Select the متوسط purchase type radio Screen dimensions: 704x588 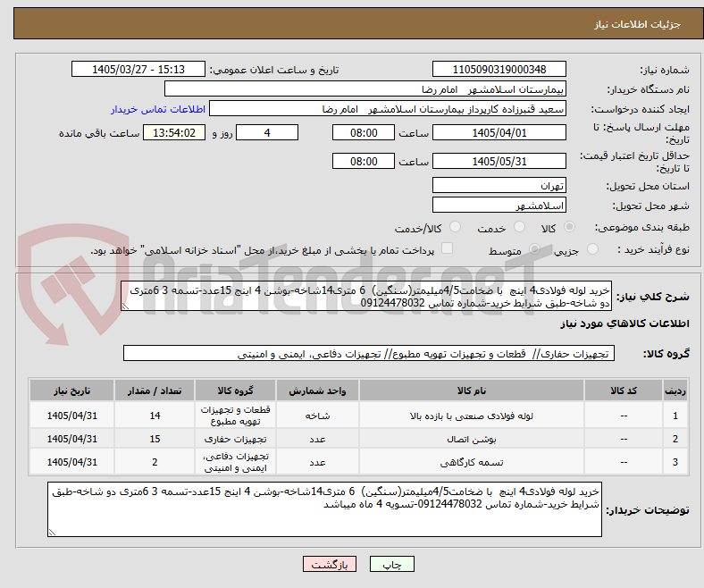click(x=534, y=248)
